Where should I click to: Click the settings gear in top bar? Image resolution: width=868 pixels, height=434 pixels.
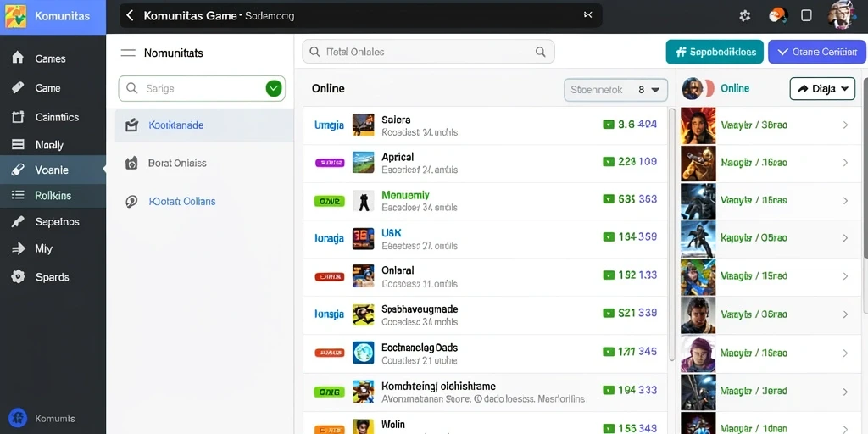click(744, 15)
